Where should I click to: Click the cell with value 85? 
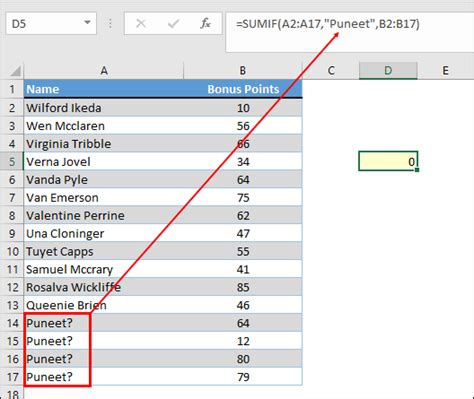coord(243,287)
